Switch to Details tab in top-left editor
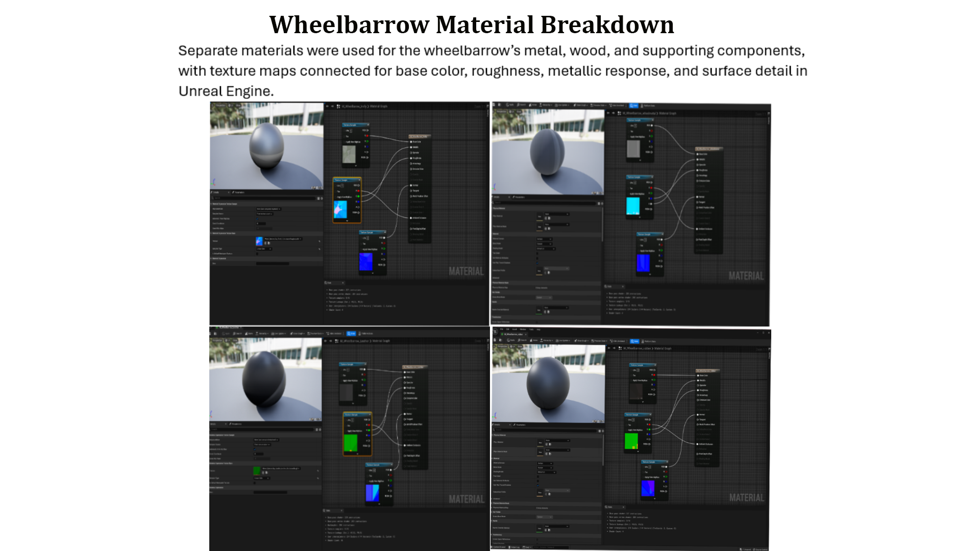Viewport: 980px width, 551px height. pos(215,192)
